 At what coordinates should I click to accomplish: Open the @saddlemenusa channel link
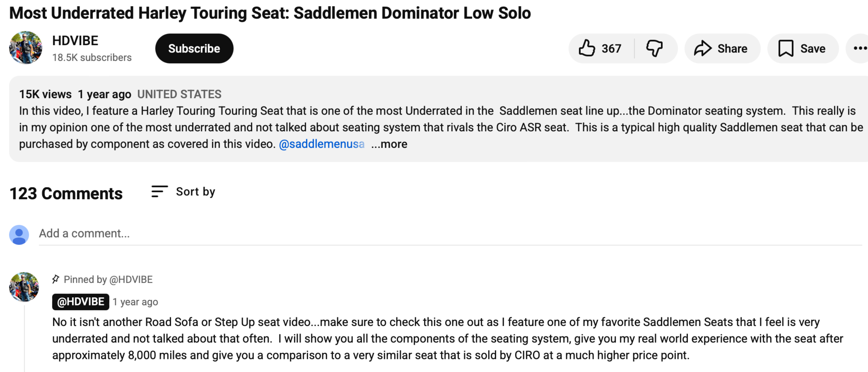pyautogui.click(x=321, y=144)
